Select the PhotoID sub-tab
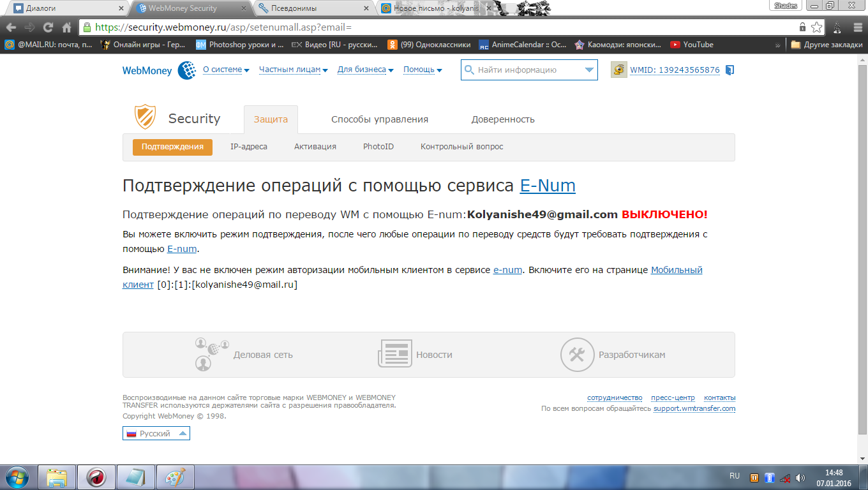Image resolution: width=868 pixels, height=490 pixels. pyautogui.click(x=378, y=147)
